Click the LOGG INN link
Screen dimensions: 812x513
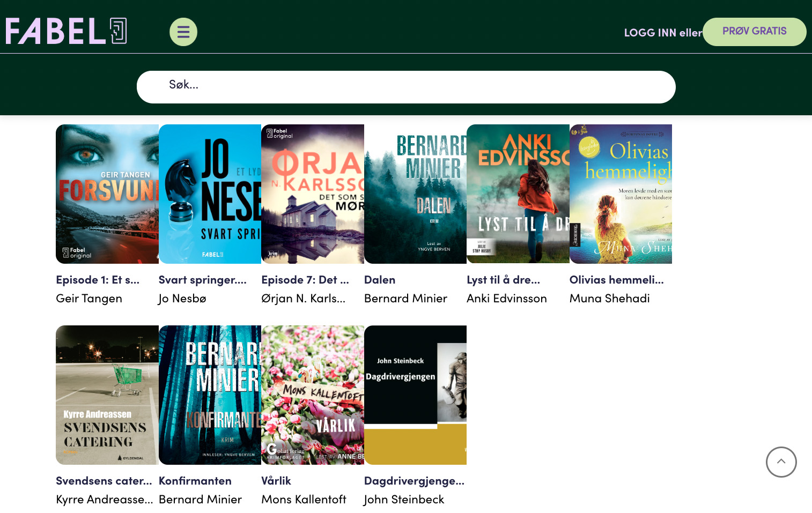(650, 33)
